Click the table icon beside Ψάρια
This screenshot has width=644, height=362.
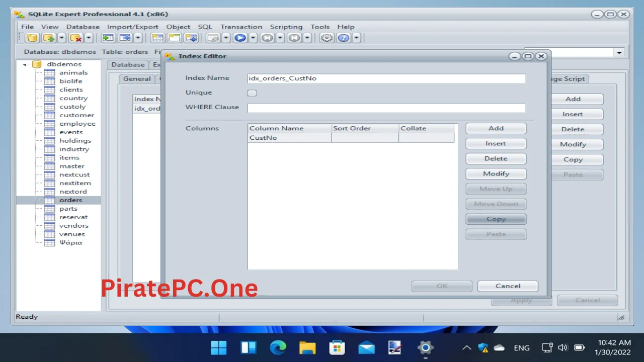(x=49, y=243)
